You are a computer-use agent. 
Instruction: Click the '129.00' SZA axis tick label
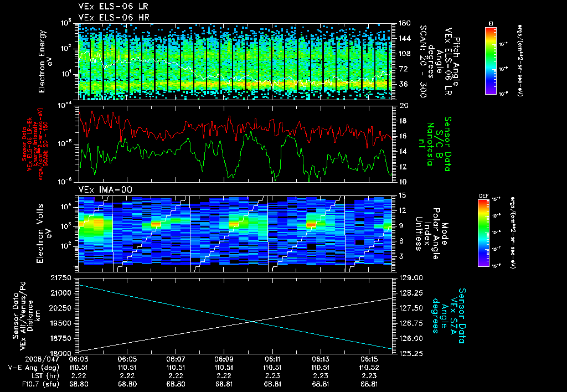410,278
